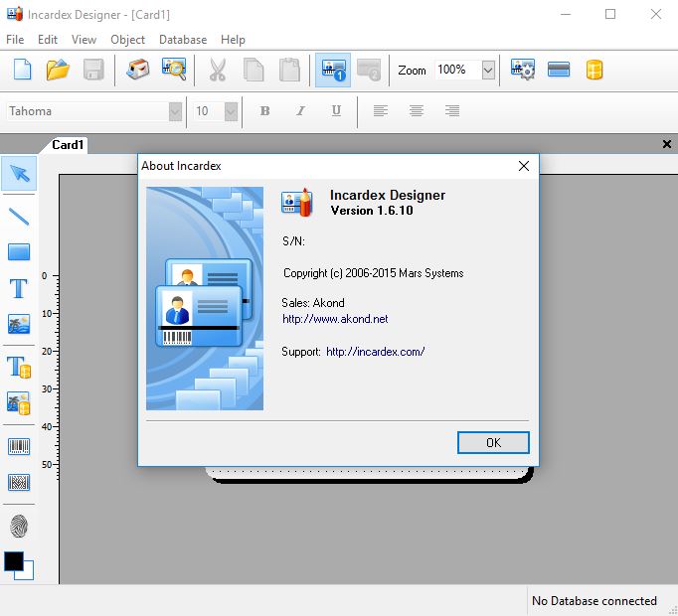
Task: Click the black foreground color swatch
Action: pyautogui.click(x=13, y=560)
